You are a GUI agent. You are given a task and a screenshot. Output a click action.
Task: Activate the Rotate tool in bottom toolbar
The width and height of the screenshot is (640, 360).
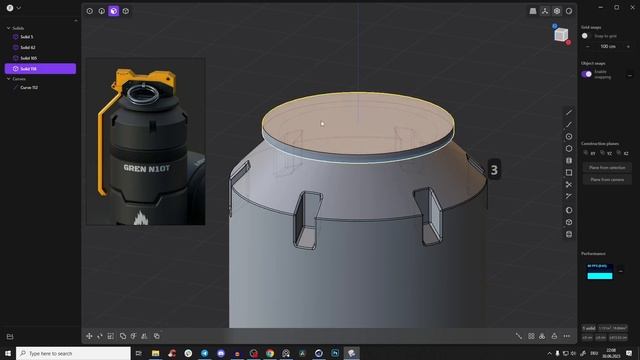coord(100,336)
